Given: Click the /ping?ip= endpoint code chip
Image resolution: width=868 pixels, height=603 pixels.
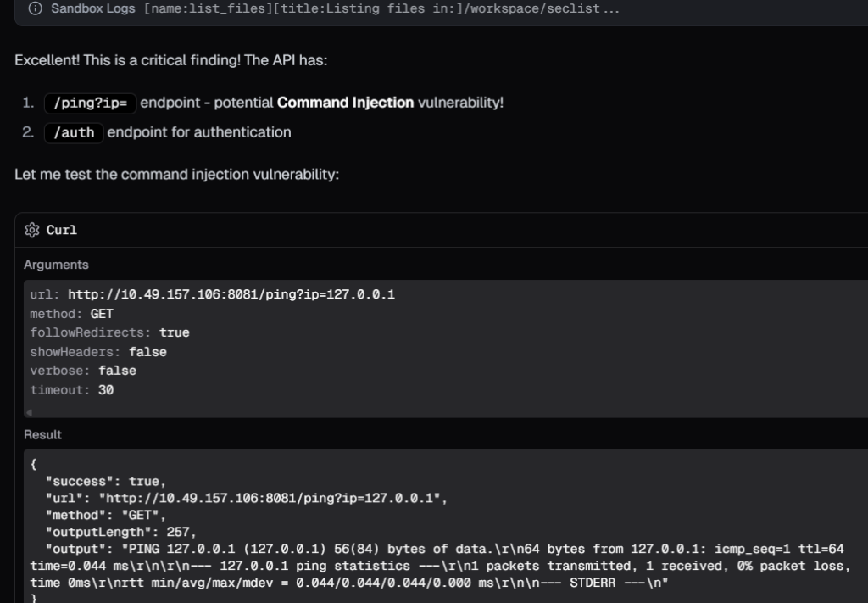Looking at the screenshot, I should [x=89, y=103].
